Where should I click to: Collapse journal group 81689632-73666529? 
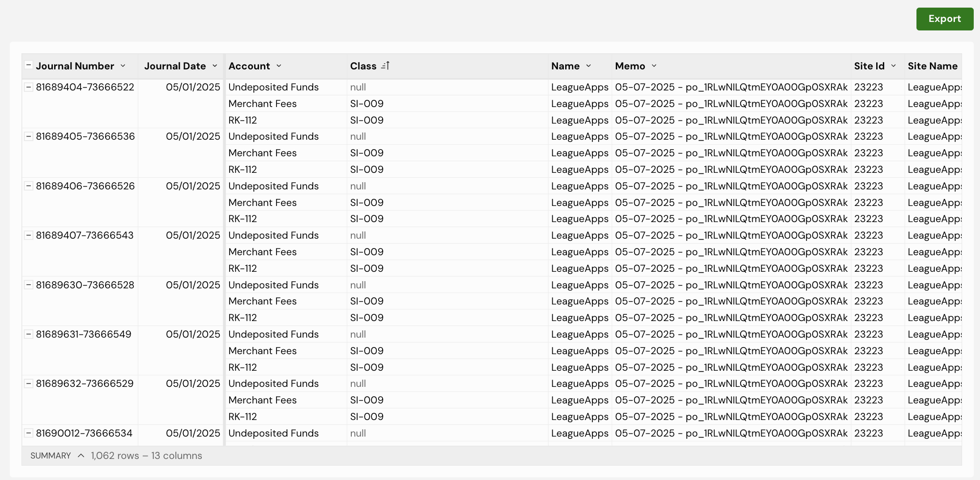click(x=28, y=383)
